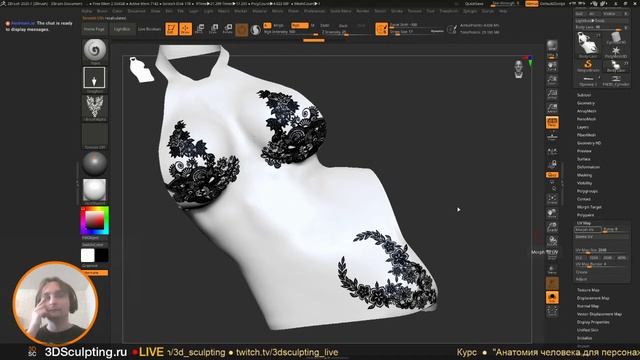Screen dimensions: 640x360
Task: Click the color picker square
Action: click(x=95, y=220)
